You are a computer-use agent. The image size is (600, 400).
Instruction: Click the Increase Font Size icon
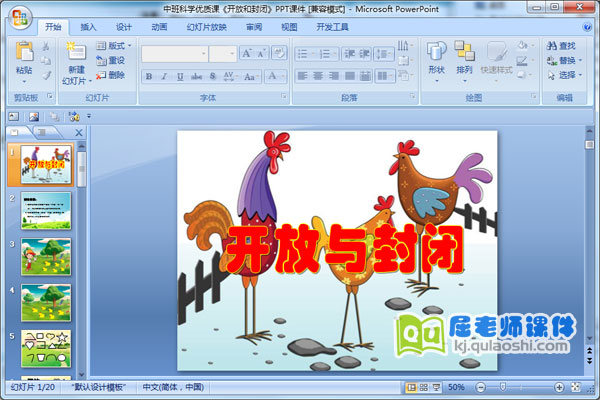coord(246,53)
